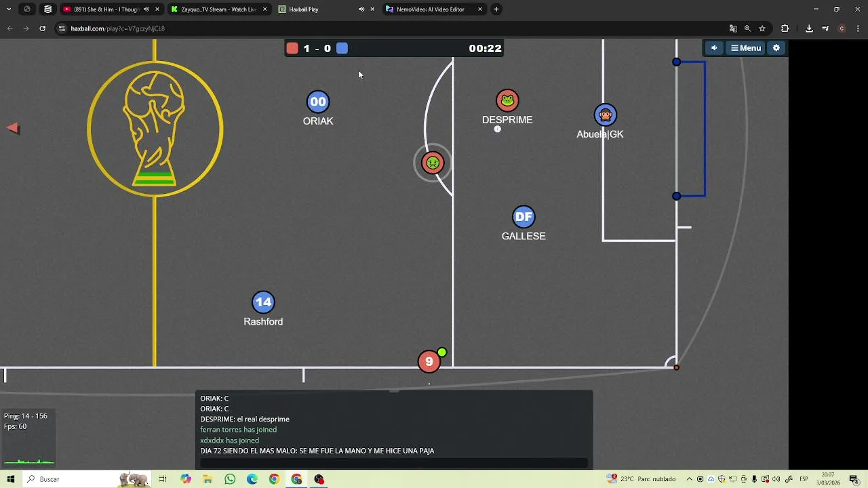Close the NemoVideo tab
868x488 pixels.
click(480, 9)
